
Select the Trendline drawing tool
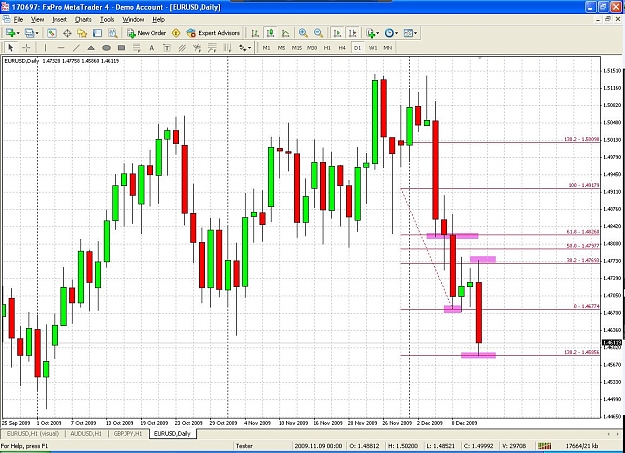click(x=76, y=48)
